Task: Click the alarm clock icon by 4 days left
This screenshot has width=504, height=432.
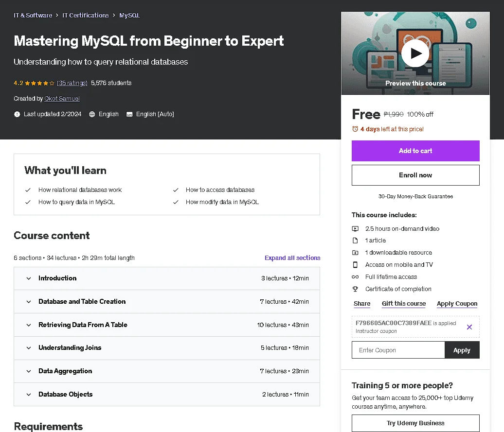Action: click(355, 129)
